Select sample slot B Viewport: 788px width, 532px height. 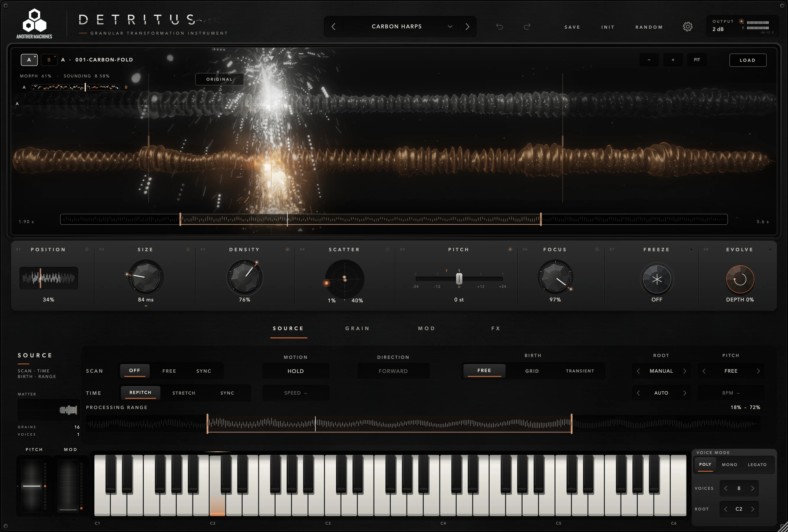coord(49,60)
